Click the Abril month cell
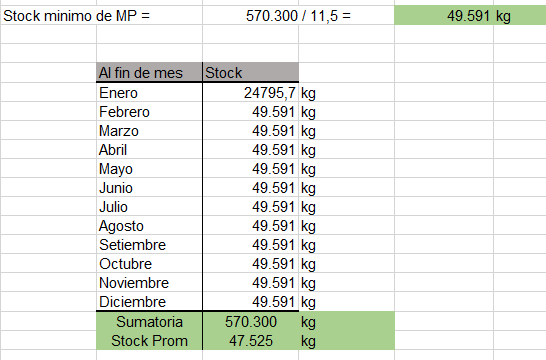The height and width of the screenshot is (360, 546). [149, 149]
